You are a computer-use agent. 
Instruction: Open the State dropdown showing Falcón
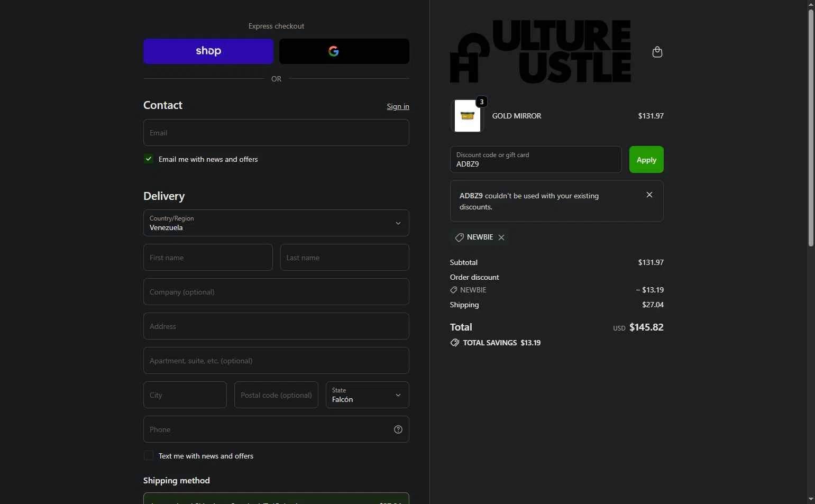click(368, 395)
